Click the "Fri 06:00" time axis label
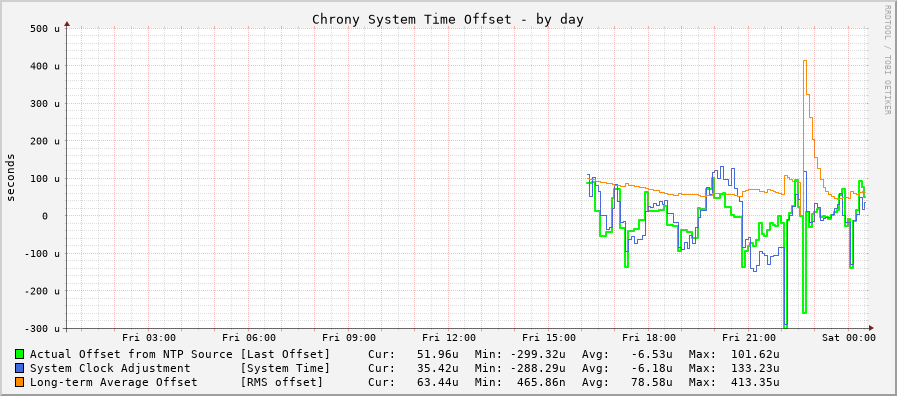897x396 pixels. point(249,338)
